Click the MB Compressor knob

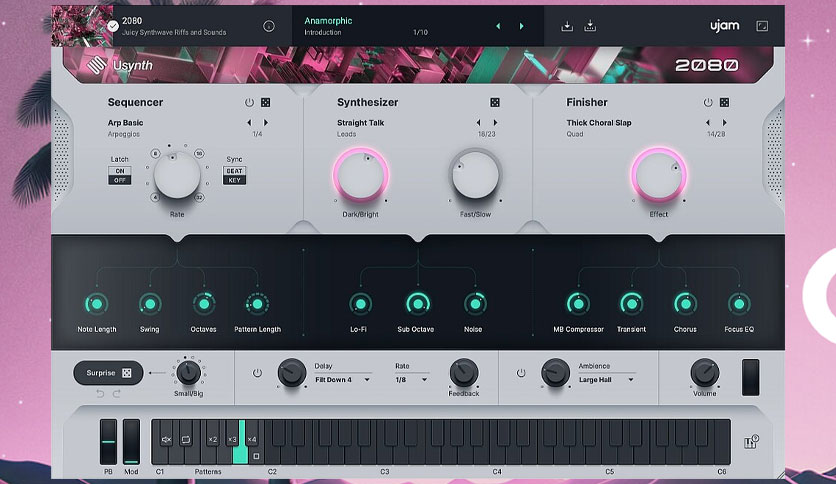tap(578, 304)
